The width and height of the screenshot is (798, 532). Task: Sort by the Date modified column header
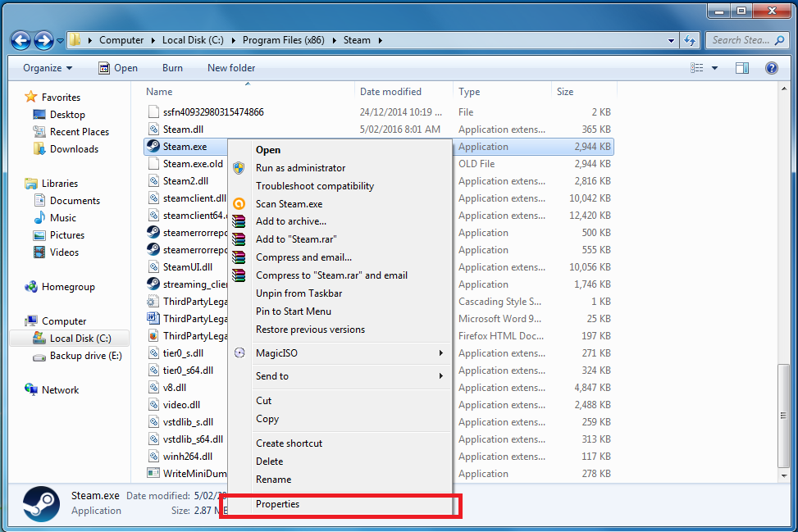click(x=404, y=92)
